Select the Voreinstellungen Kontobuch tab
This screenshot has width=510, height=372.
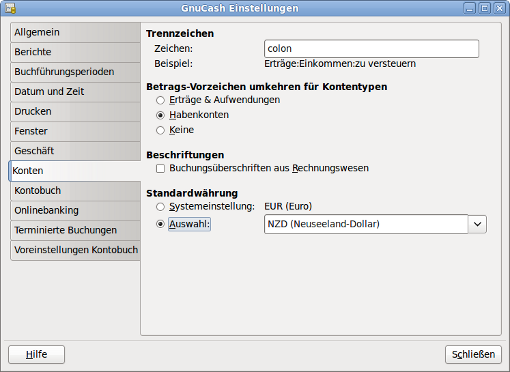[x=75, y=250]
